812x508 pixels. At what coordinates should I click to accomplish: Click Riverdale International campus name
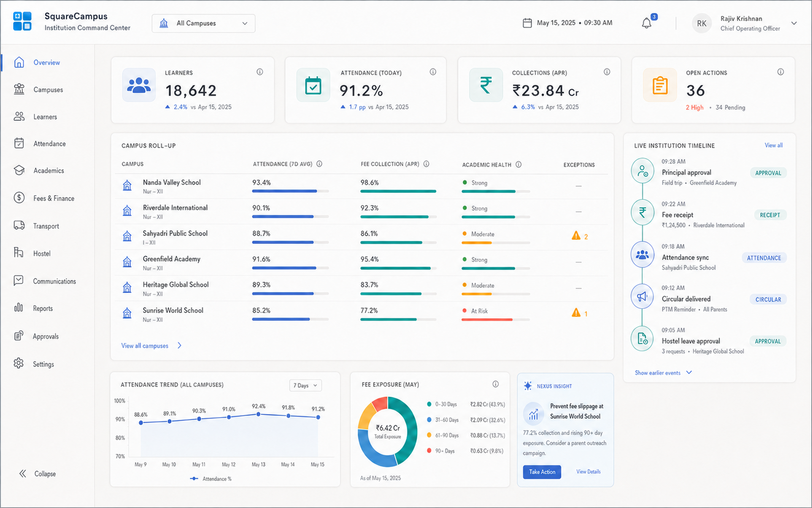pyautogui.click(x=175, y=208)
